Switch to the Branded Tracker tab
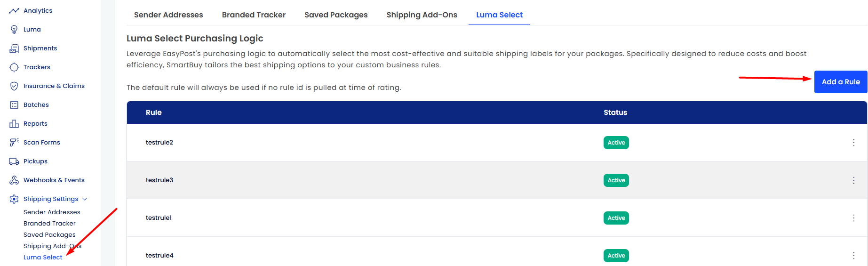Viewport: 868px width, 266px height. click(x=254, y=15)
